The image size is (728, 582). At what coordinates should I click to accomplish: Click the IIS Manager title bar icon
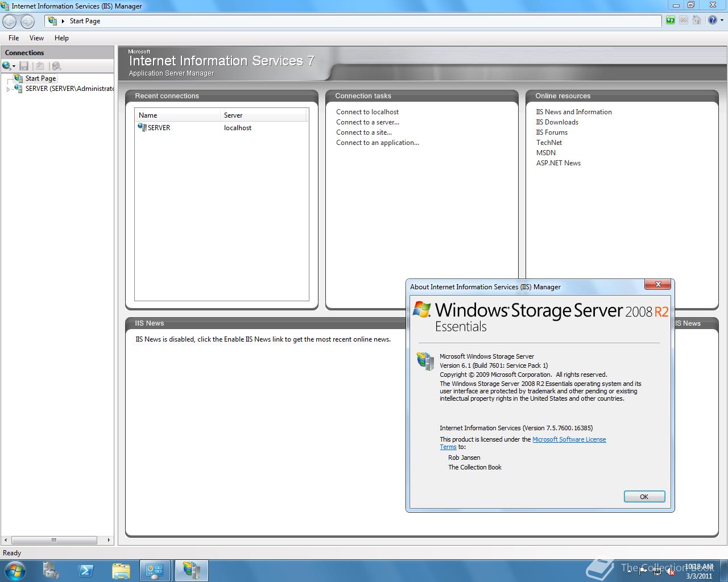click(5, 6)
